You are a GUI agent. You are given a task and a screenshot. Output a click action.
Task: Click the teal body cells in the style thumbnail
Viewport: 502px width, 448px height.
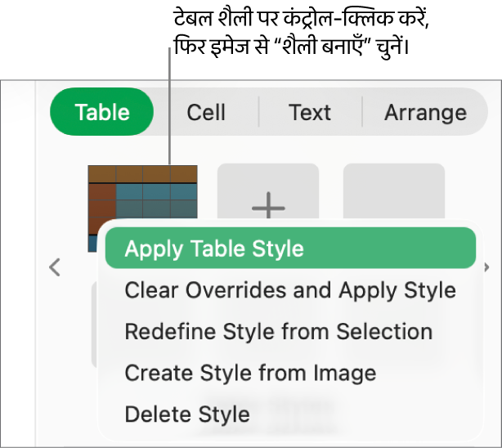(157, 200)
